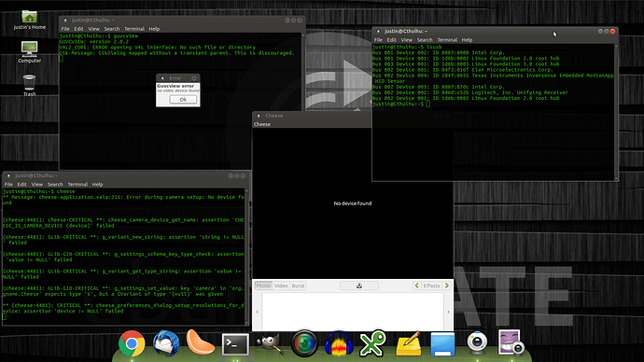The height and width of the screenshot is (362, 644).
Task: Open the Cheese application menu
Action: coord(262,124)
